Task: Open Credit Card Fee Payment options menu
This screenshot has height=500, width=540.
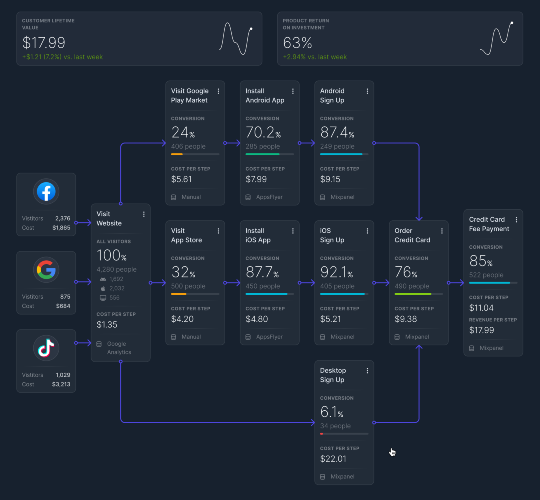Action: click(x=516, y=220)
